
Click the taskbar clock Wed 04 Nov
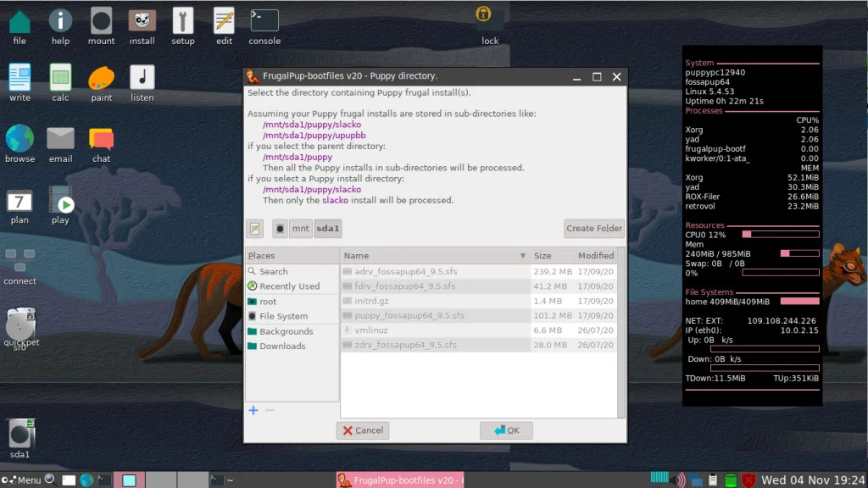pos(813,480)
